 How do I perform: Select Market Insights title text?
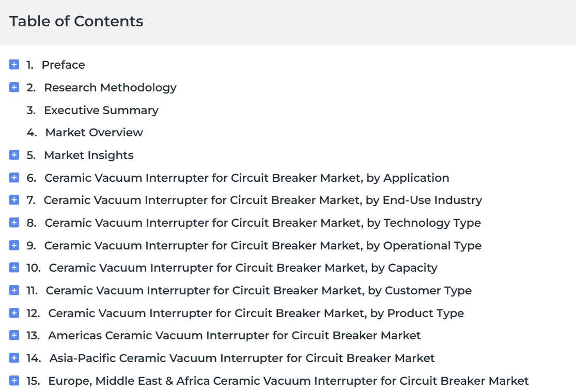[x=88, y=155]
